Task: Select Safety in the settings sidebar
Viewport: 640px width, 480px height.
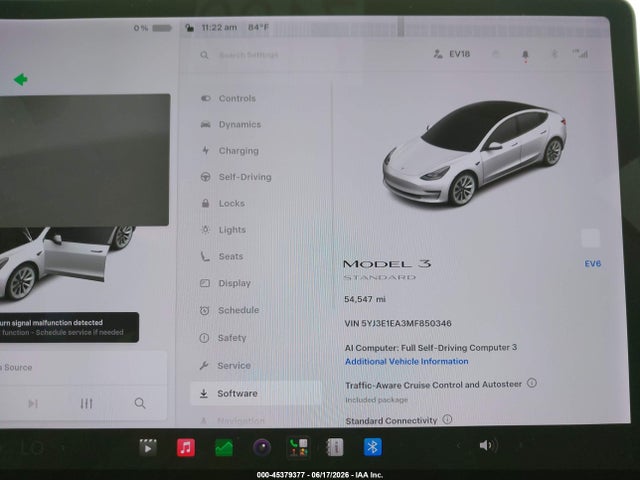Action: pyautogui.click(x=223, y=338)
